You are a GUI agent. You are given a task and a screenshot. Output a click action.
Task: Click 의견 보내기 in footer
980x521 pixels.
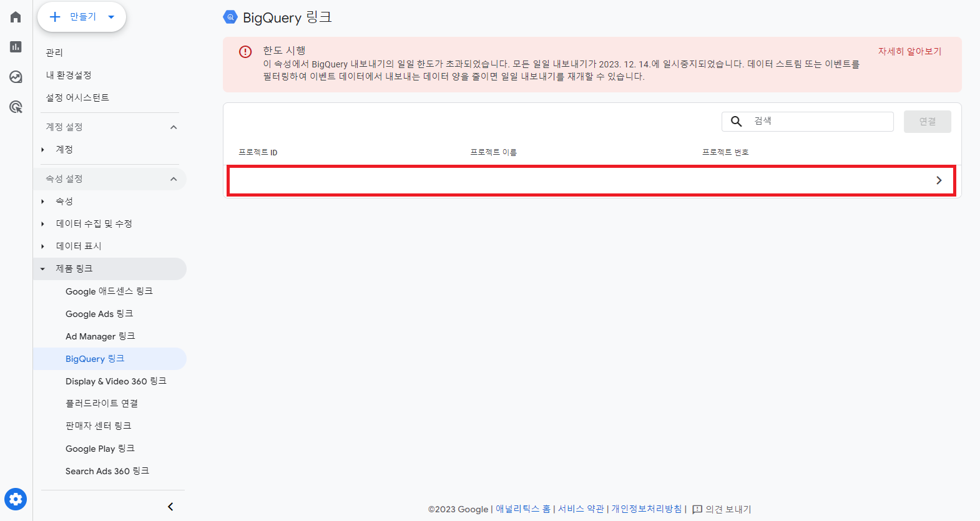(728, 509)
